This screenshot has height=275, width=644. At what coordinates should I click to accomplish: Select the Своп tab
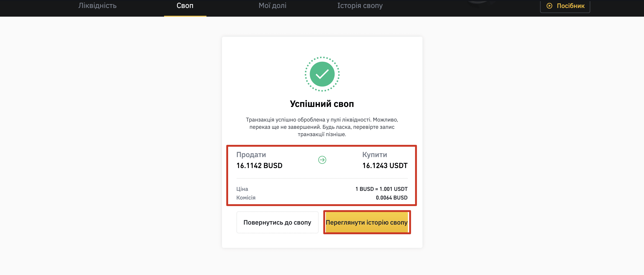coord(185,5)
